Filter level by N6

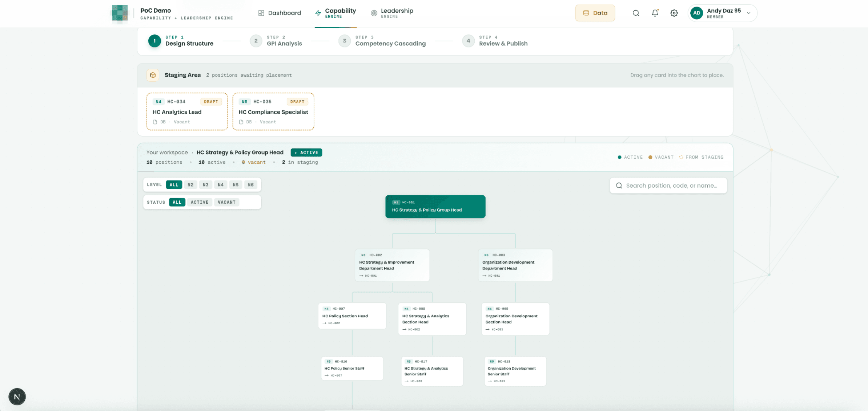[251, 185]
